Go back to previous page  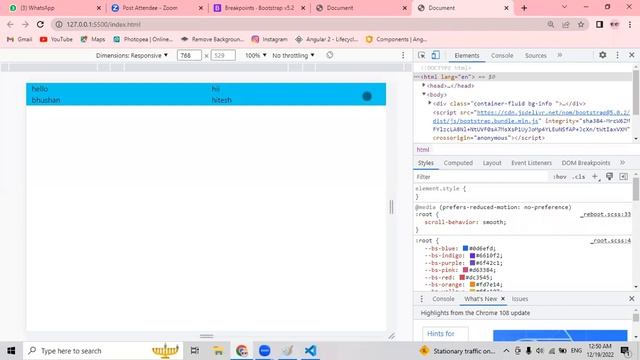[10, 24]
